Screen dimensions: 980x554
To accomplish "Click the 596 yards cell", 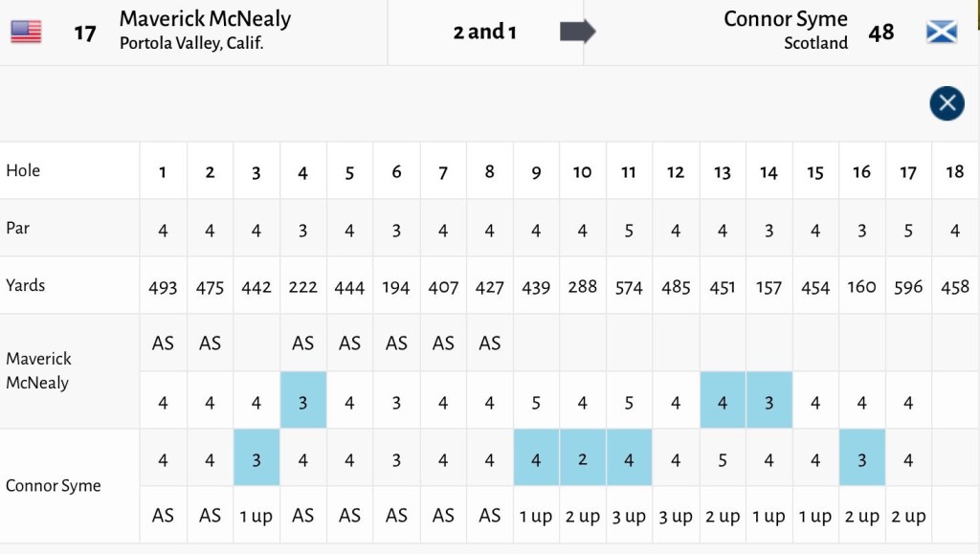I will click(x=908, y=287).
